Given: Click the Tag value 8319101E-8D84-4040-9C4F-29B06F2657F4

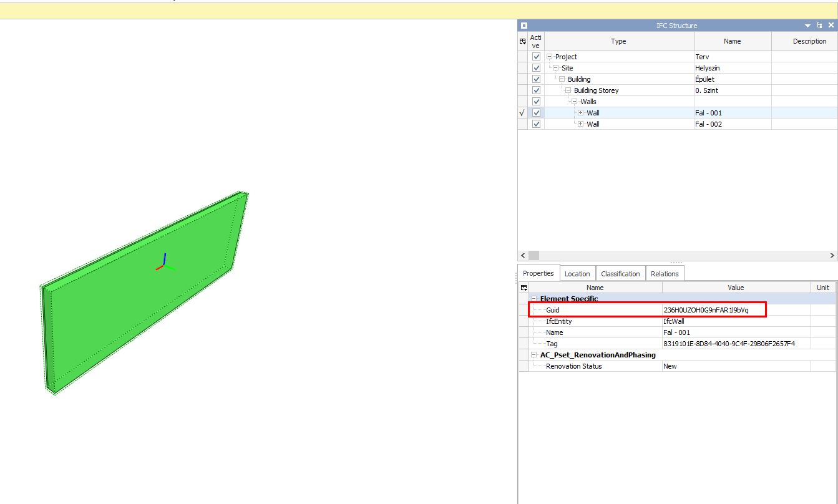Looking at the screenshot, I should [729, 344].
